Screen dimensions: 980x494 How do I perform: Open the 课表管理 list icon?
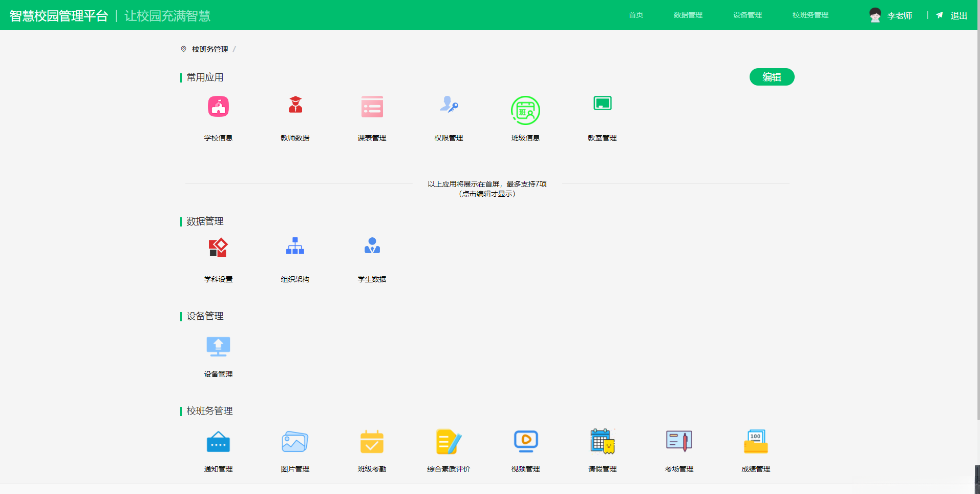point(372,107)
